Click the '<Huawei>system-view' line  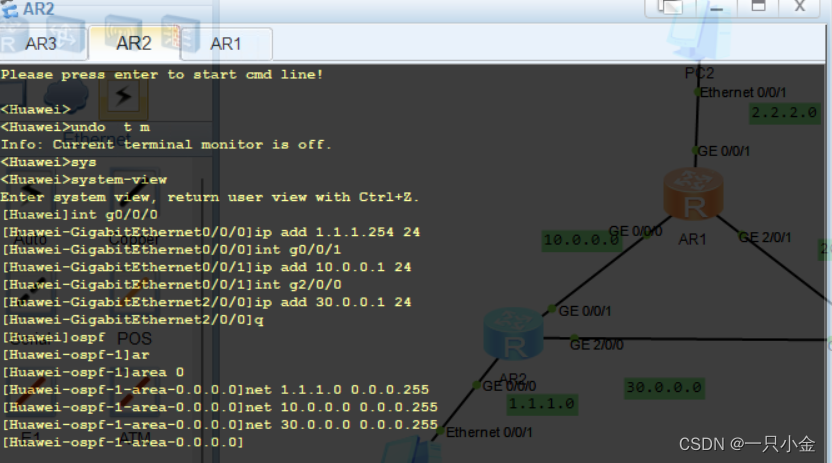click(x=84, y=180)
